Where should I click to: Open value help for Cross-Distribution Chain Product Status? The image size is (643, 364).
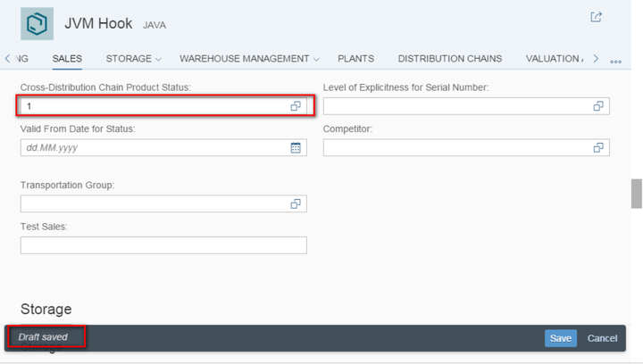point(296,106)
